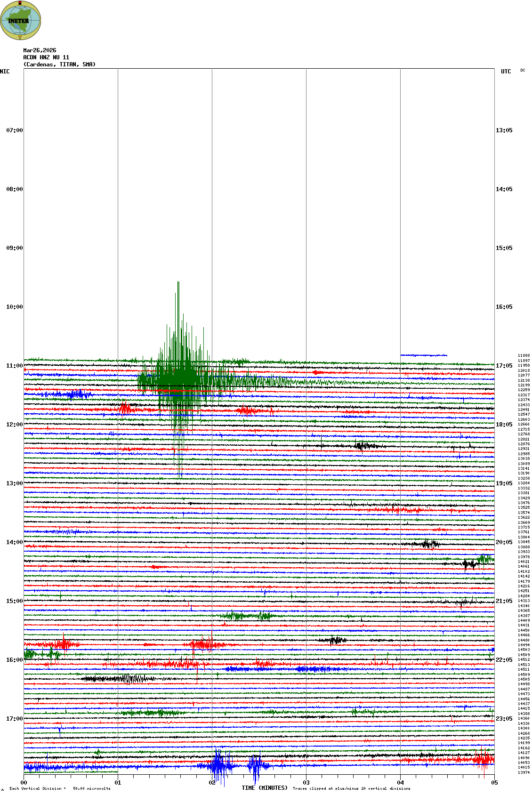
Task: Click the NIC time zone header
Action: point(5,72)
